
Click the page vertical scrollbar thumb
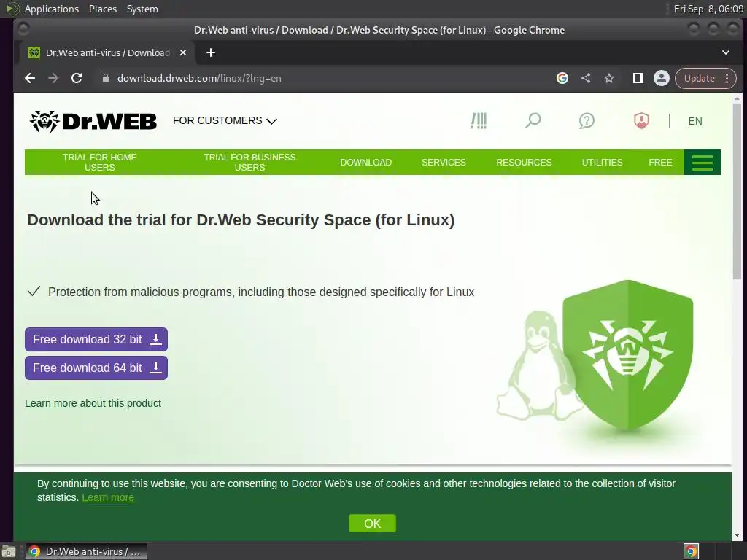click(737, 190)
